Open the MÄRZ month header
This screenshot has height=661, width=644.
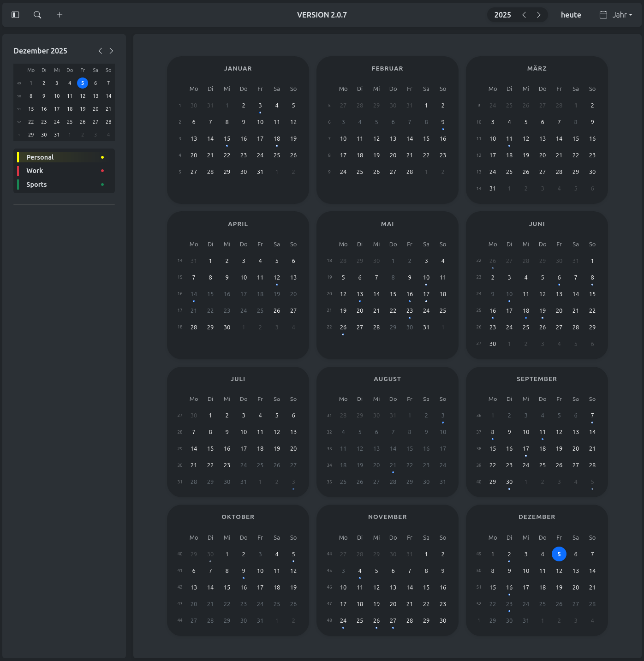point(537,68)
